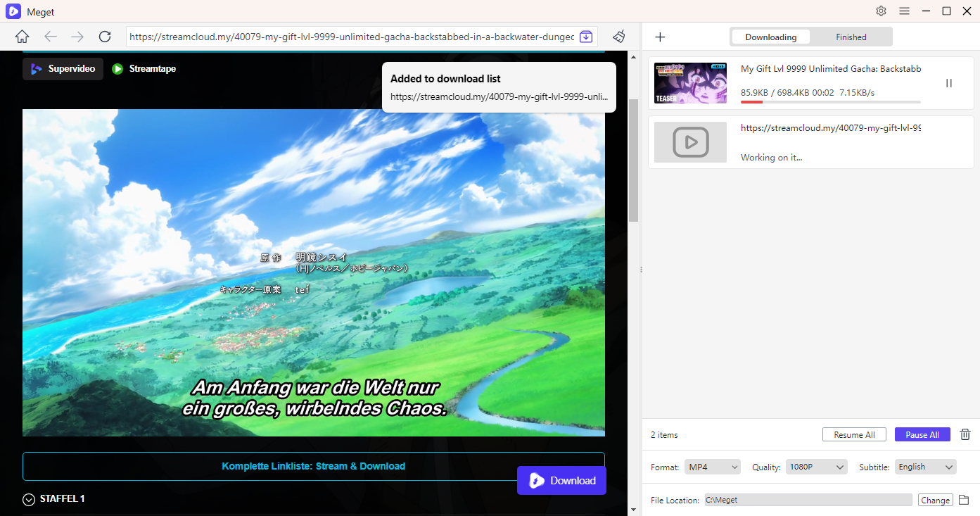Open the download folder icon next to Change
Image resolution: width=980 pixels, height=516 pixels.
click(x=965, y=500)
